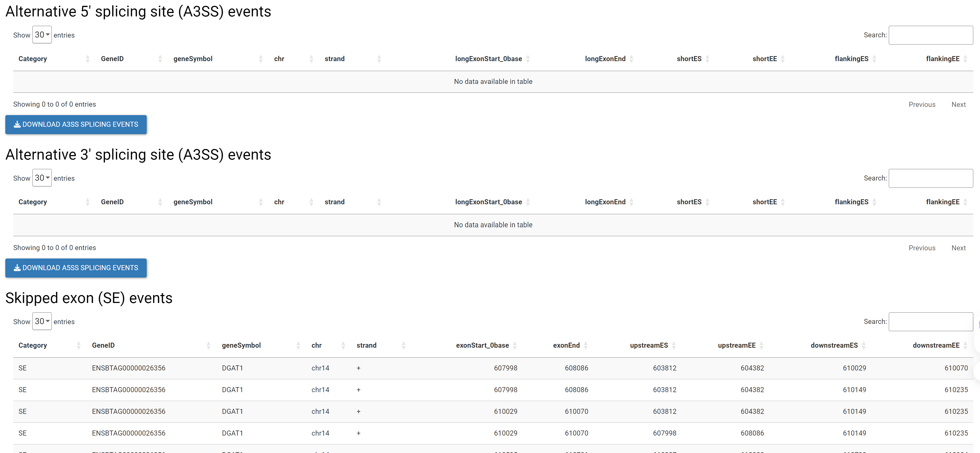Sort SE table by geneSymbol arrows
The image size is (980, 453).
(298, 345)
